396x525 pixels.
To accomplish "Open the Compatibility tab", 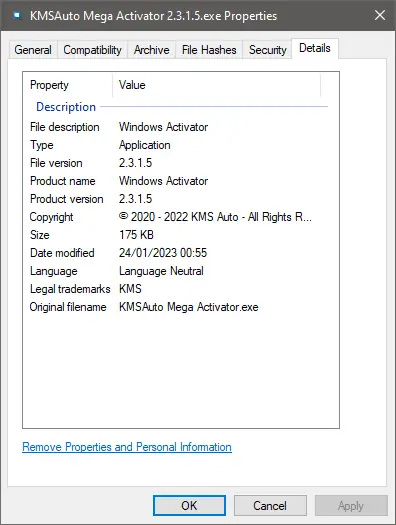I will (x=92, y=50).
